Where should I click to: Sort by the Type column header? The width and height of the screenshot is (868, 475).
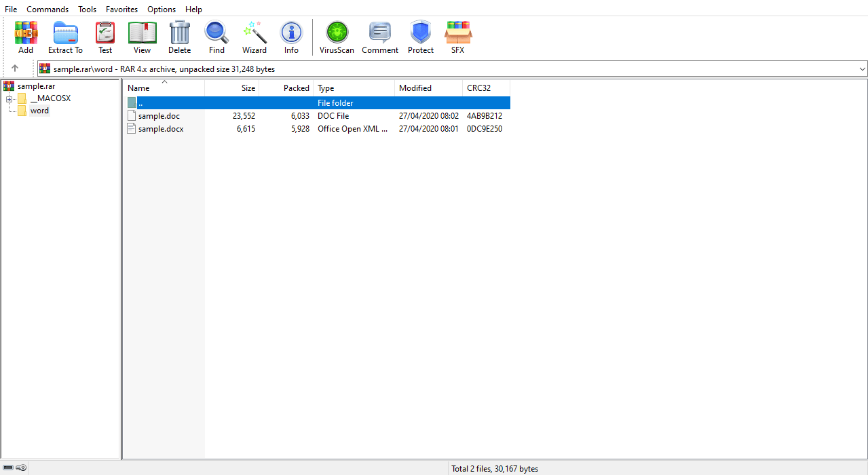[354, 88]
